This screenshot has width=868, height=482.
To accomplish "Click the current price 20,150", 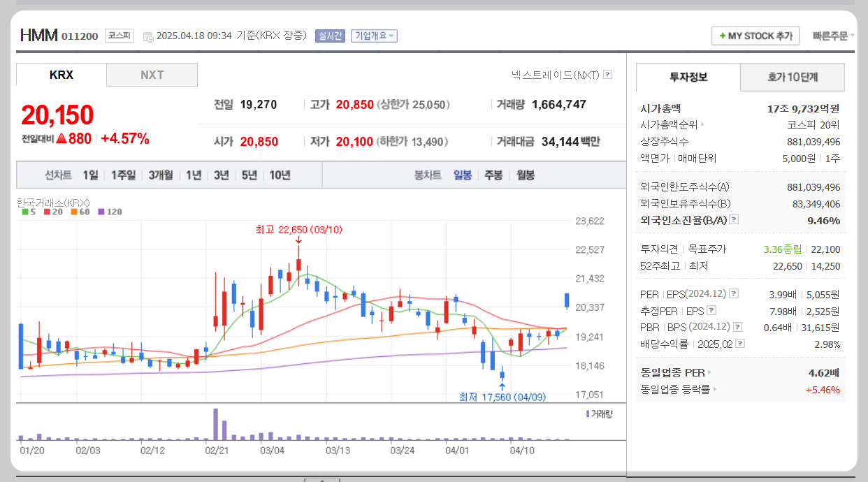I will point(57,115).
